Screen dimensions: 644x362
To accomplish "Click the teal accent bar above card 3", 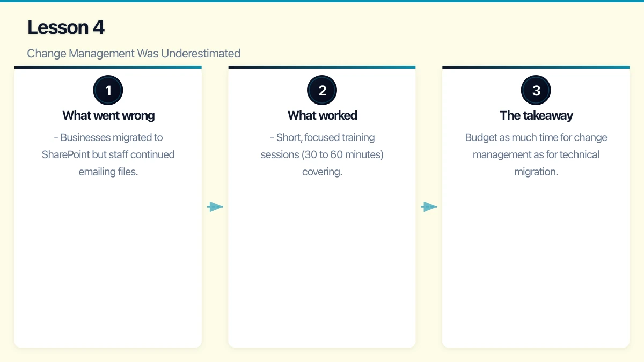I will [x=536, y=67].
